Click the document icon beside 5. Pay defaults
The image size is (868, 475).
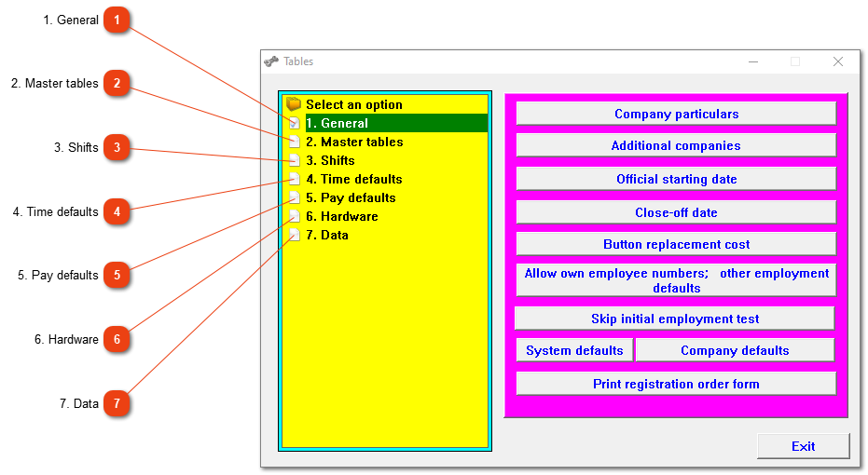point(295,197)
